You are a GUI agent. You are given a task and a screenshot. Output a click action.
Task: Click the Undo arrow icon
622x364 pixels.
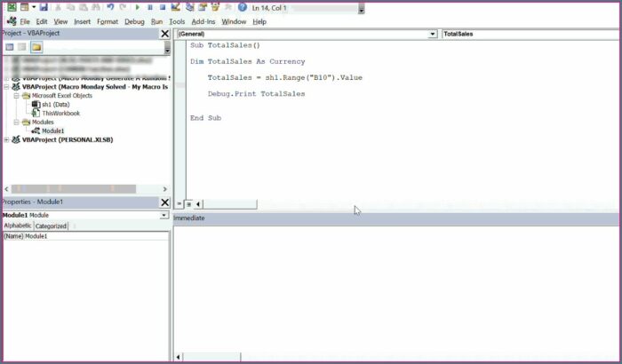(111, 7)
